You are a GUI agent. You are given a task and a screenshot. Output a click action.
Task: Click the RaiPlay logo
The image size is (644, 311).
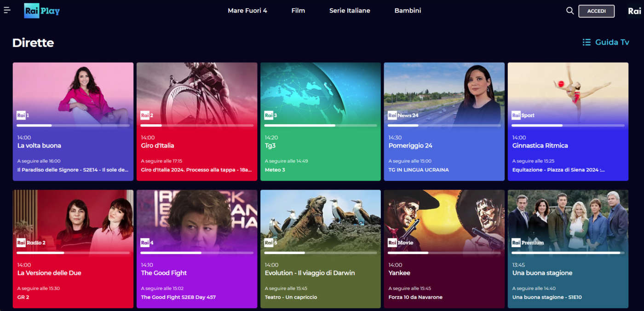pyautogui.click(x=42, y=11)
